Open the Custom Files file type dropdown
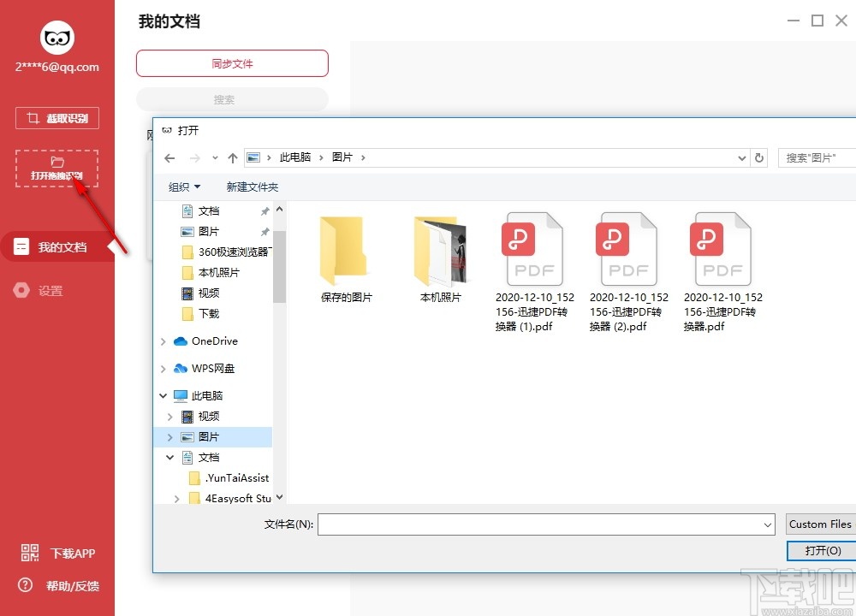Image resolution: width=856 pixels, height=616 pixels. (819, 524)
